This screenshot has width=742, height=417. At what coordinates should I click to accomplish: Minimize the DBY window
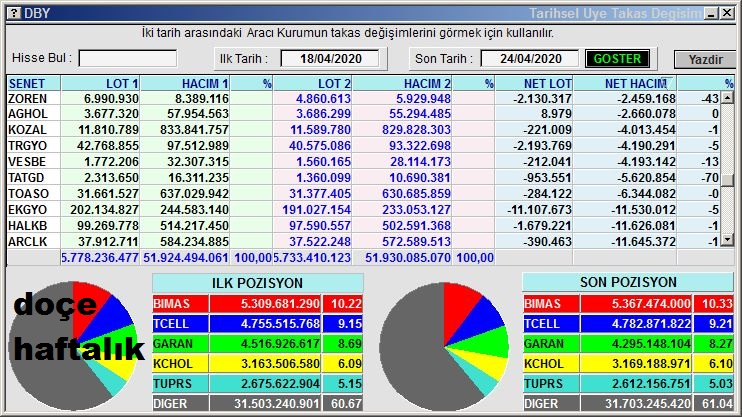coord(710,13)
